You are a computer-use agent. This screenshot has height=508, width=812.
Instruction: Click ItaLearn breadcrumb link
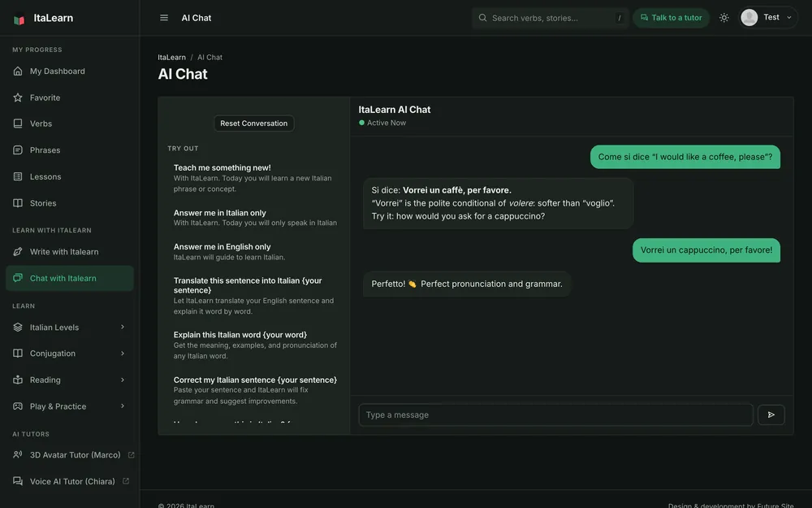click(x=171, y=57)
